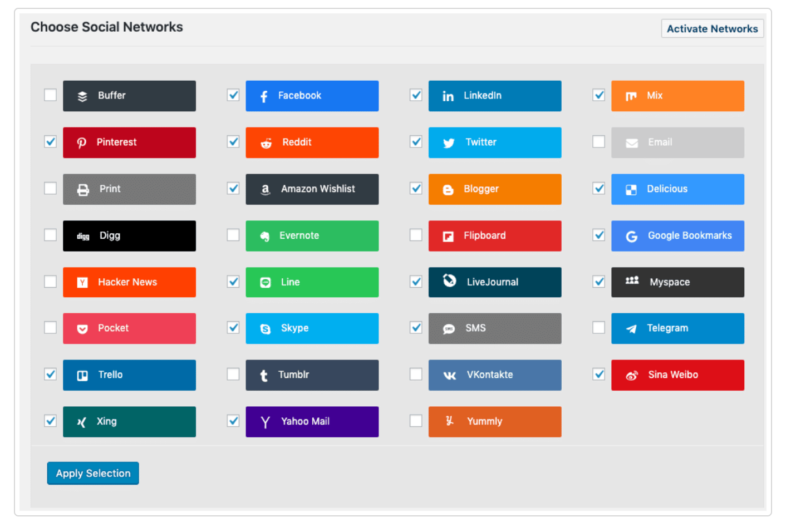Viewport: 786px width, 532px height.
Task: Click the Delicious squares icon
Action: tap(631, 190)
